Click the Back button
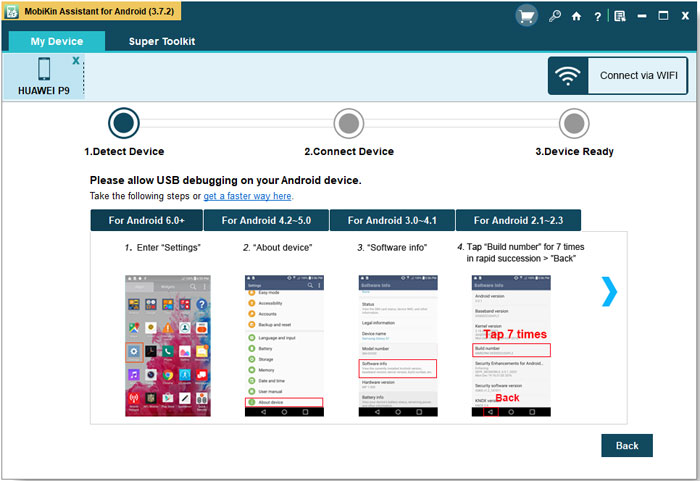Screen dimensions: 700x481 (x=627, y=445)
